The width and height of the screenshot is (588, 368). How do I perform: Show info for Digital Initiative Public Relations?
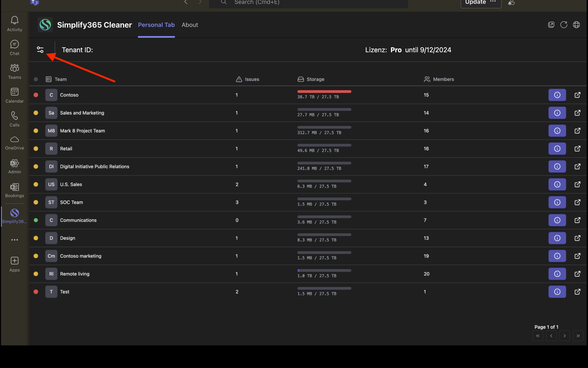(557, 166)
